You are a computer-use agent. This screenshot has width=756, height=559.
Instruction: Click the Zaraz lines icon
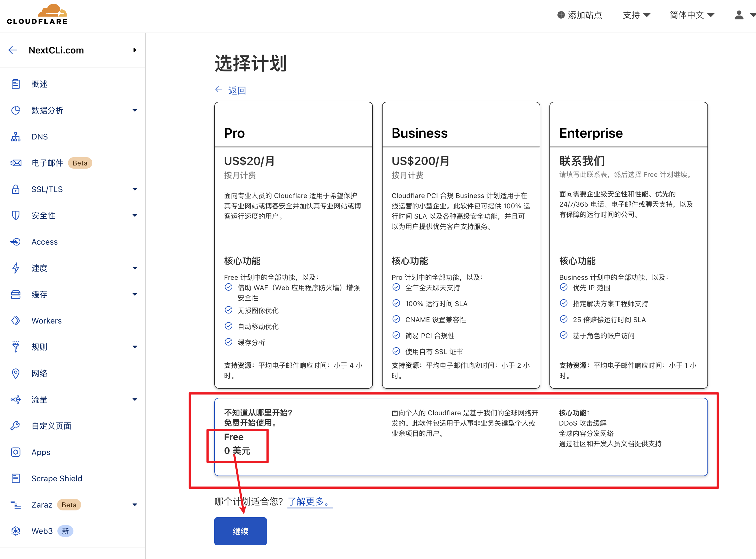point(15,505)
